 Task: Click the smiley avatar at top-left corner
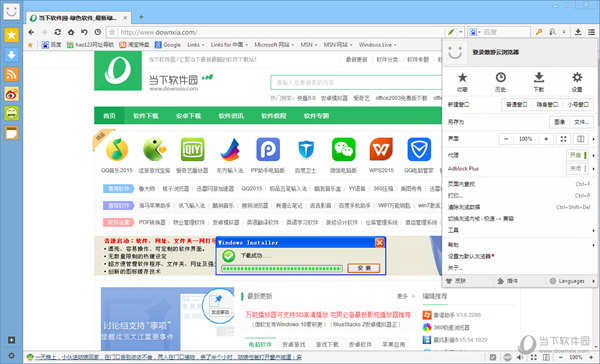(x=11, y=11)
